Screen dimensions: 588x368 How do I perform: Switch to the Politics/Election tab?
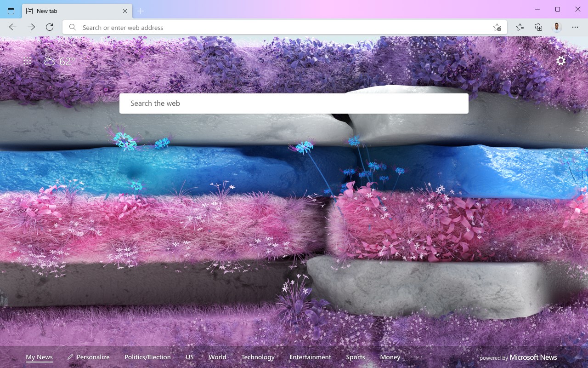pos(147,357)
